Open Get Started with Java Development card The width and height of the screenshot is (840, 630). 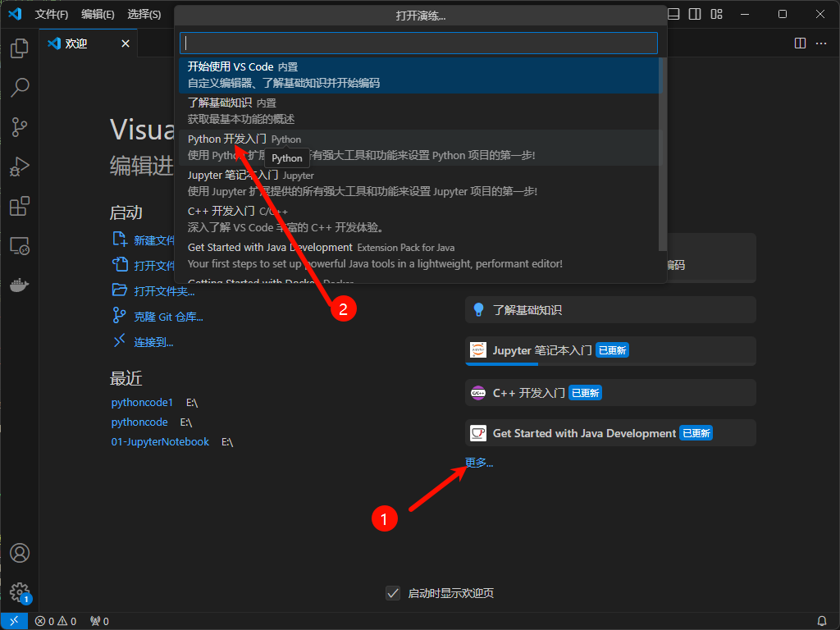(610, 433)
